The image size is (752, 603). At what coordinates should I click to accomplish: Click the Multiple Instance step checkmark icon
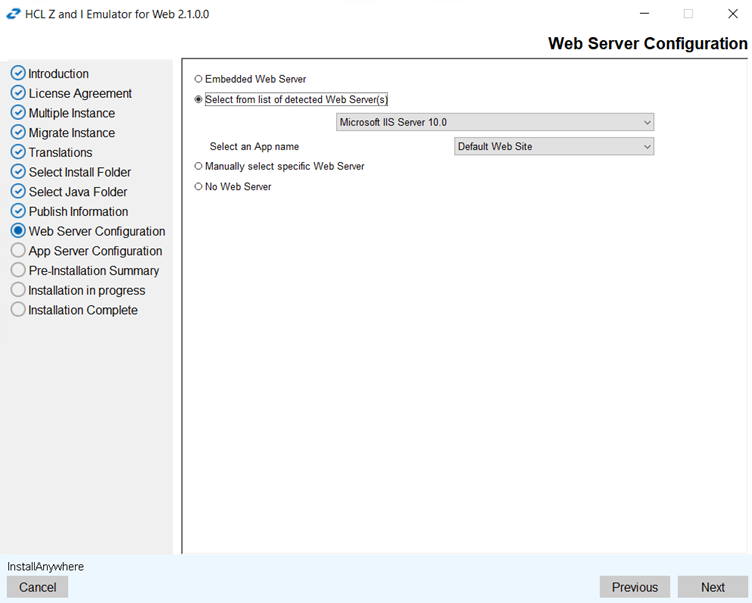point(18,112)
